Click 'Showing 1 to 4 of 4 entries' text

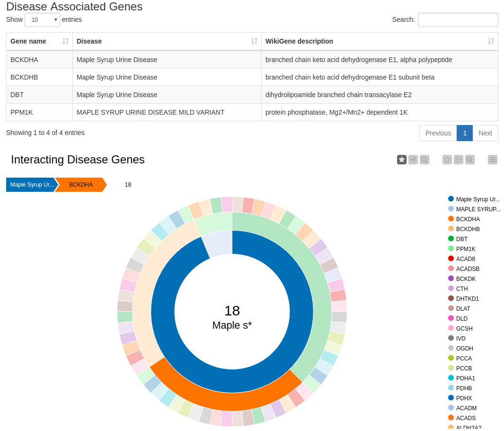coord(45,133)
